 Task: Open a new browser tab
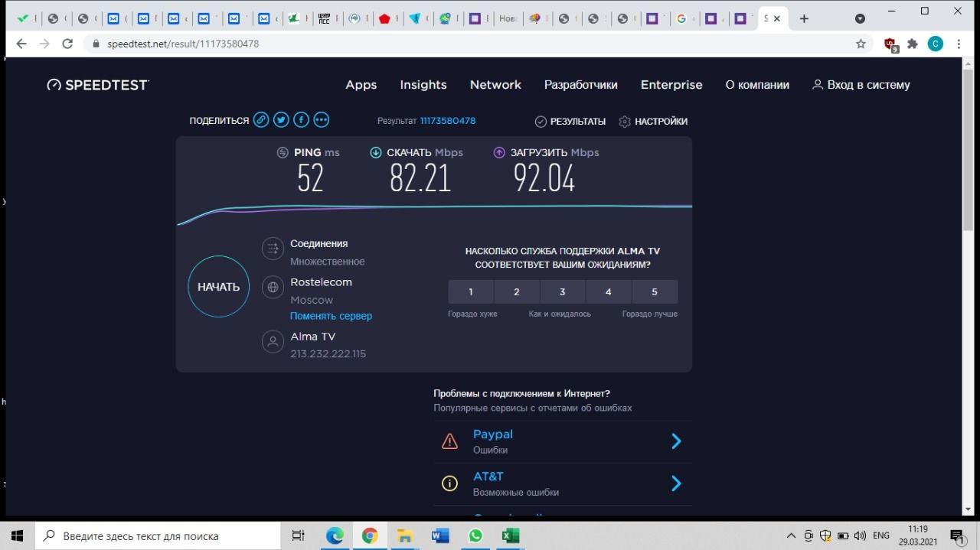pyautogui.click(x=804, y=18)
